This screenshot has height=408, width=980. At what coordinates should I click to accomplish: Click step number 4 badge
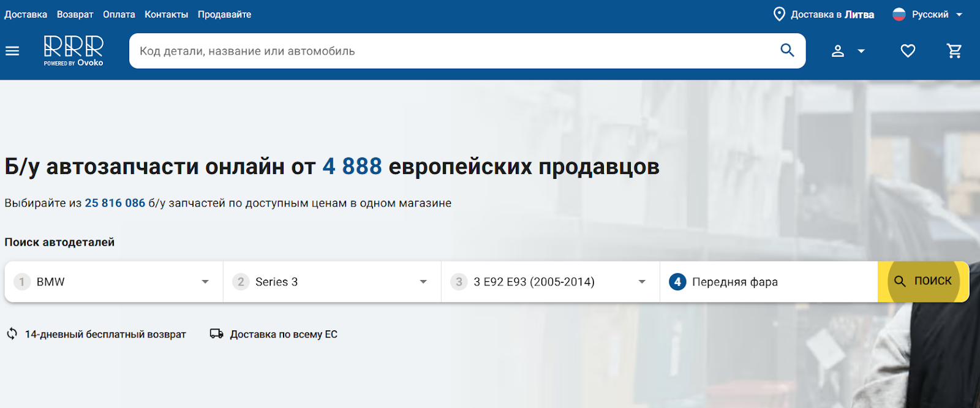(677, 282)
